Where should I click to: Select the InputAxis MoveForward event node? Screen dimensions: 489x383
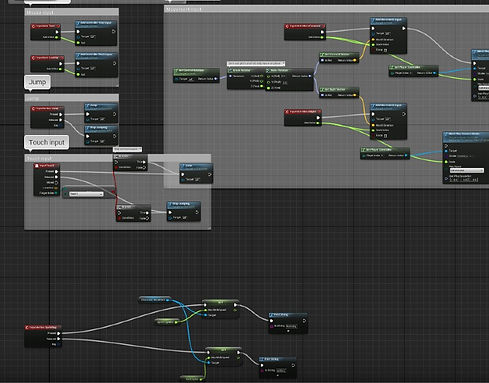point(305,32)
